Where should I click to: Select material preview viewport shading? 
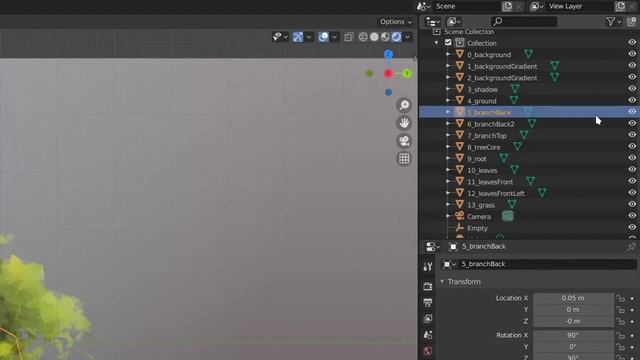385,37
